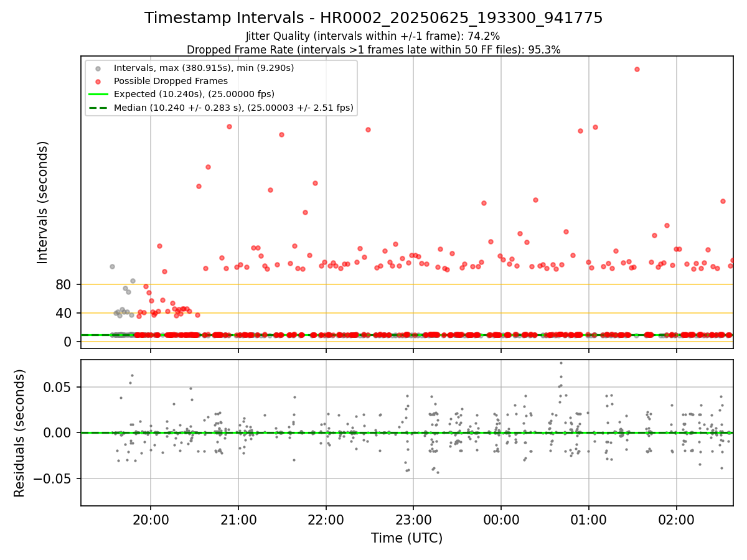
Task: Click the 23:00 time tick label
Action: coord(413,519)
